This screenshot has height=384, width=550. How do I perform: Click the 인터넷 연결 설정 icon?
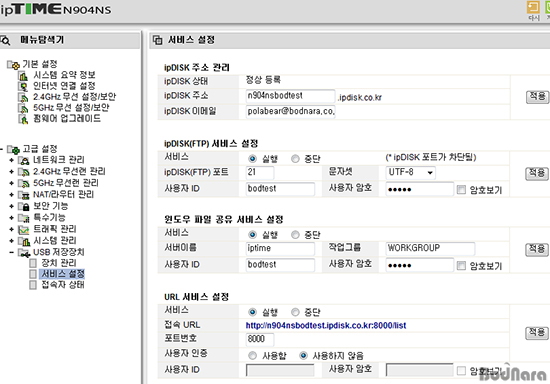coord(23,86)
